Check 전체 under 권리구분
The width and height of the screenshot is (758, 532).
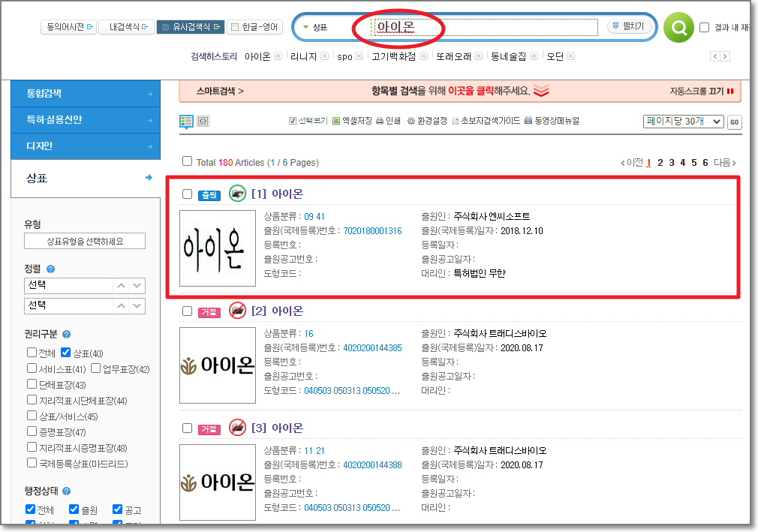[32, 353]
